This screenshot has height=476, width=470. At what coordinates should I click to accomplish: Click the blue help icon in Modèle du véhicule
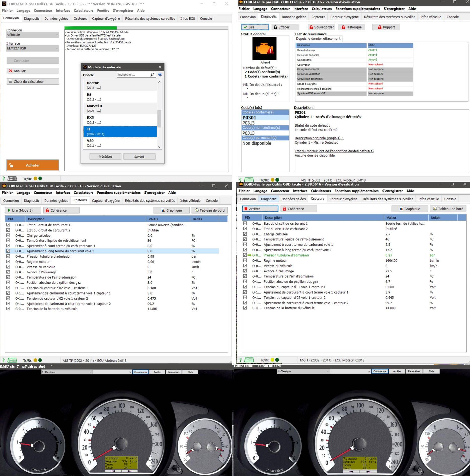click(160, 75)
